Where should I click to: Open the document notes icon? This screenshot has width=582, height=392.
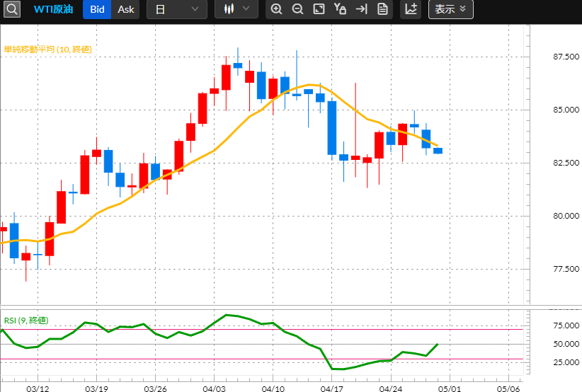tap(382, 9)
